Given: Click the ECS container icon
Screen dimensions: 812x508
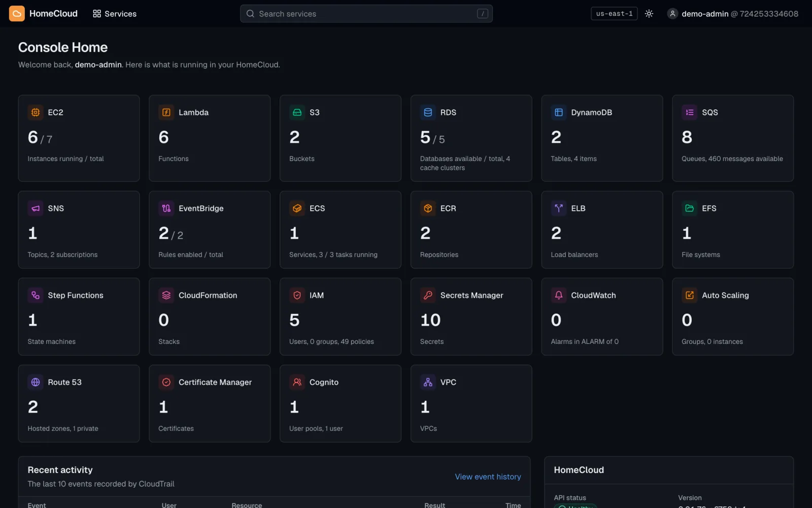Looking at the screenshot, I should tap(297, 208).
